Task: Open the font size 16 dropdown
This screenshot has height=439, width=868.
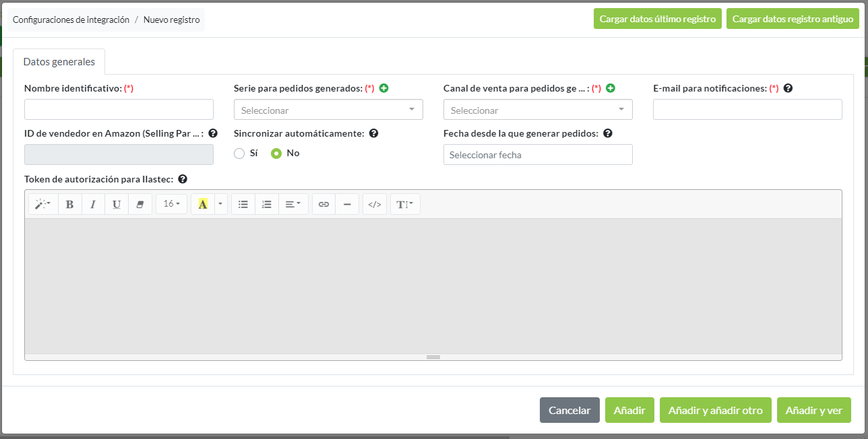Action: click(x=171, y=204)
